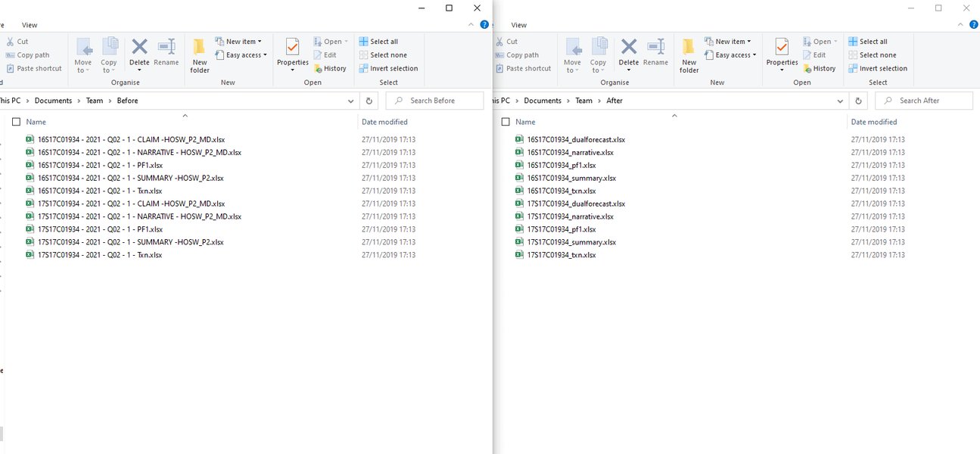Refresh the After folder address bar

pyautogui.click(x=859, y=101)
